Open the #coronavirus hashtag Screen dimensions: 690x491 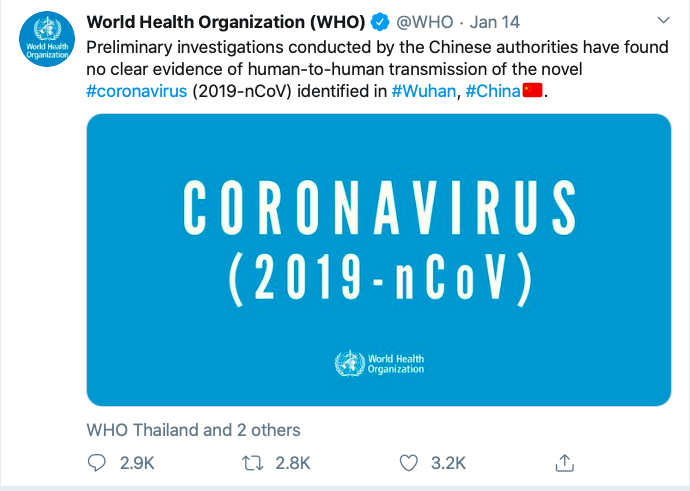[135, 91]
